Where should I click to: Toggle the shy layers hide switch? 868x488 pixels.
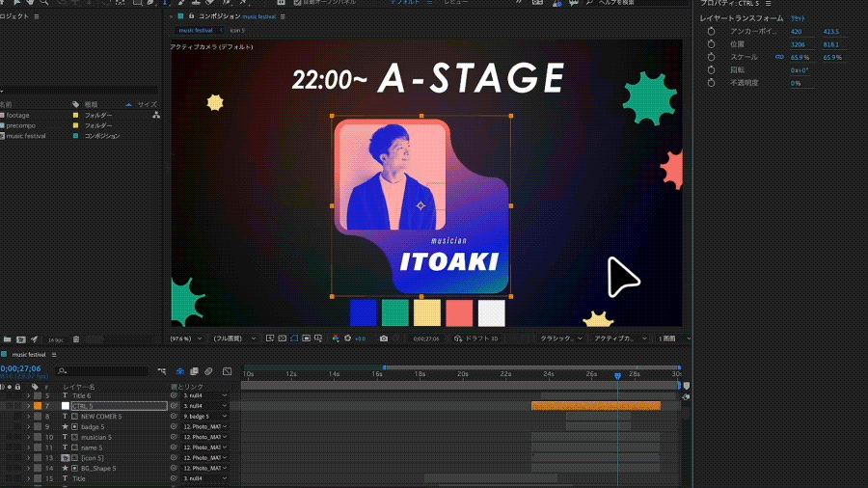pos(180,371)
